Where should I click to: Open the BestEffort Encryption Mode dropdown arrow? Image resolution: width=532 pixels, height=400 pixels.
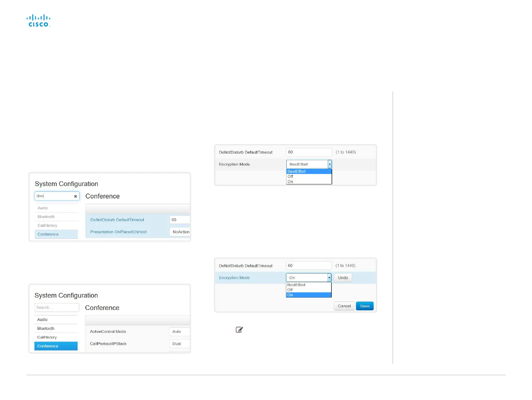330,164
